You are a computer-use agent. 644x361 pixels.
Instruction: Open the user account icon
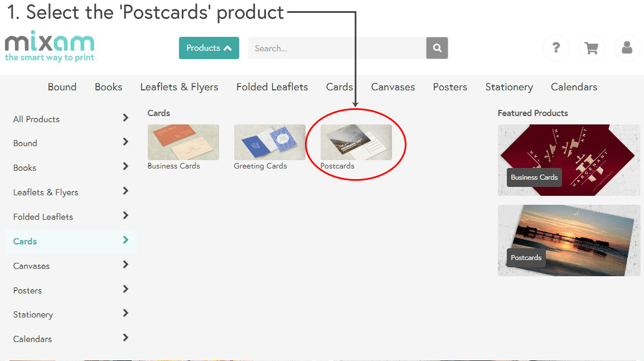[627, 48]
